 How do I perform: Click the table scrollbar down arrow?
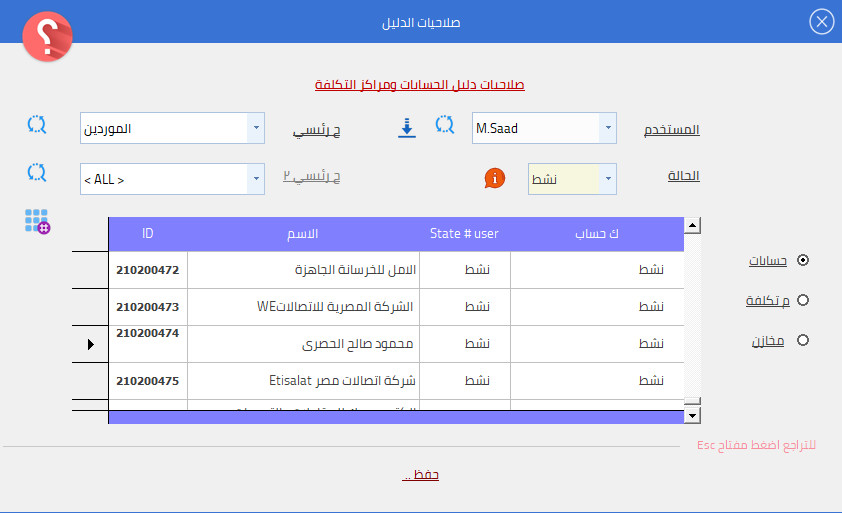692,413
